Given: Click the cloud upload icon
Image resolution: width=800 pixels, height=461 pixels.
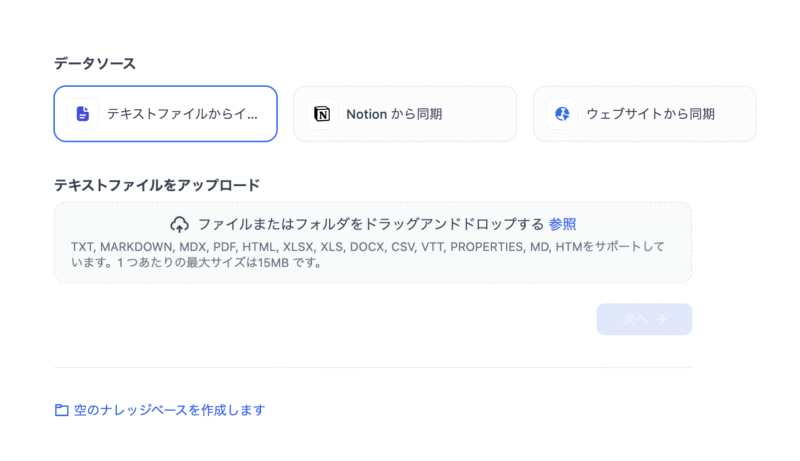Looking at the screenshot, I should [x=180, y=224].
